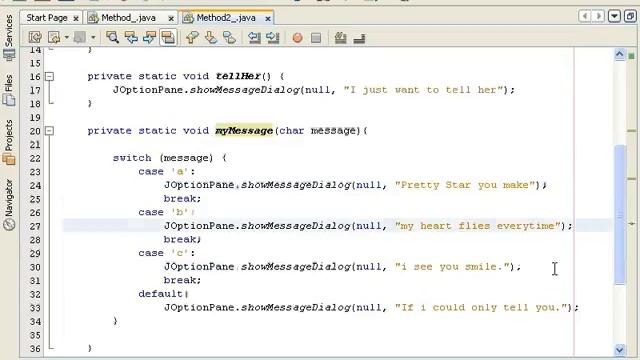The image size is (640, 360).
Task: Close the Method2_.java tab
Action: point(268,18)
